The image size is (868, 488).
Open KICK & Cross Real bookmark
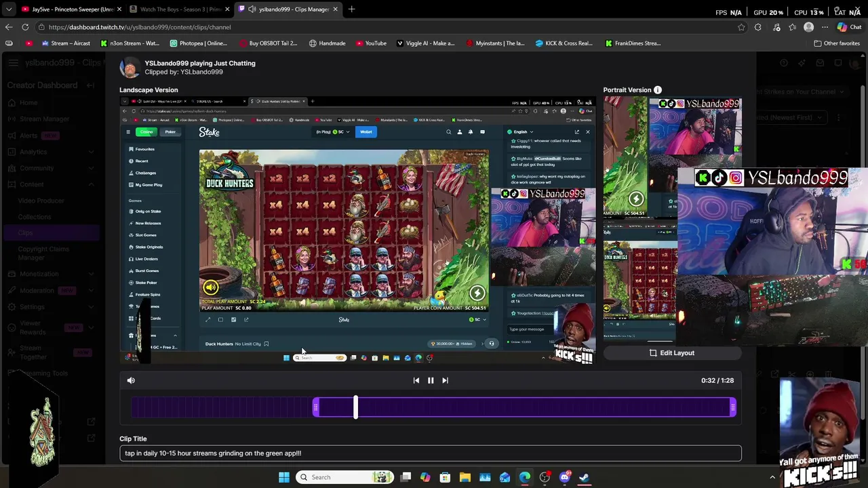(x=564, y=43)
